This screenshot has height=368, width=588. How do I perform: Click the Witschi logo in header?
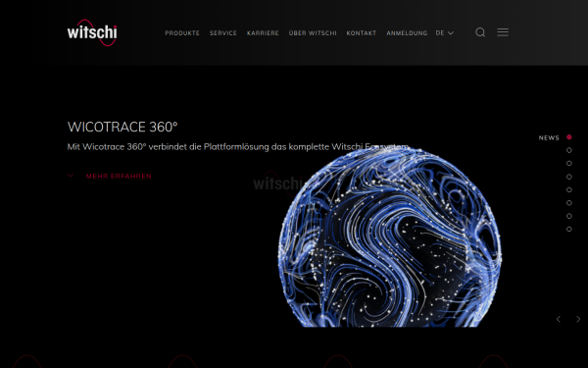92,32
